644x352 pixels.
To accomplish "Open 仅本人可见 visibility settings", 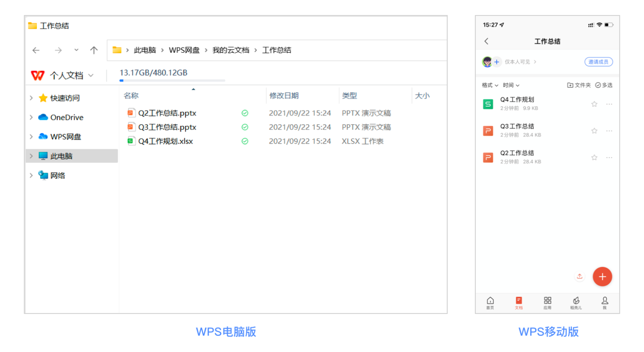I will (520, 62).
